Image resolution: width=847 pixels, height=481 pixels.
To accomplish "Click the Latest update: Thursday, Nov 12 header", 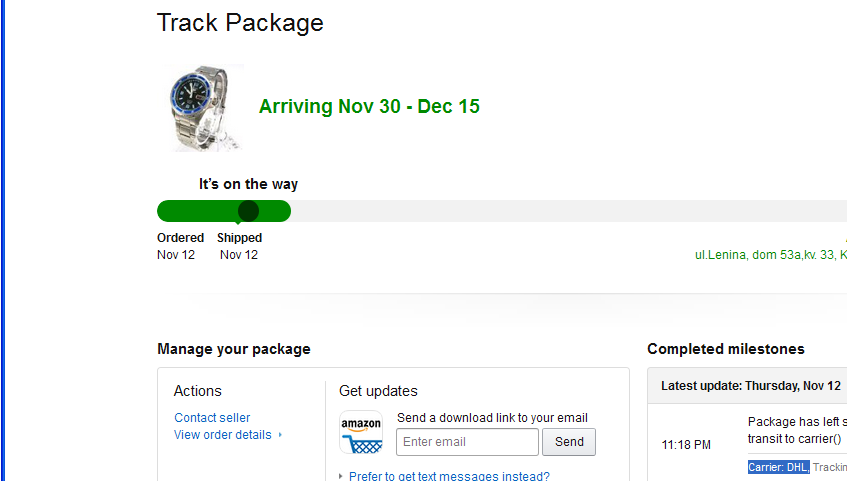I will point(751,386).
